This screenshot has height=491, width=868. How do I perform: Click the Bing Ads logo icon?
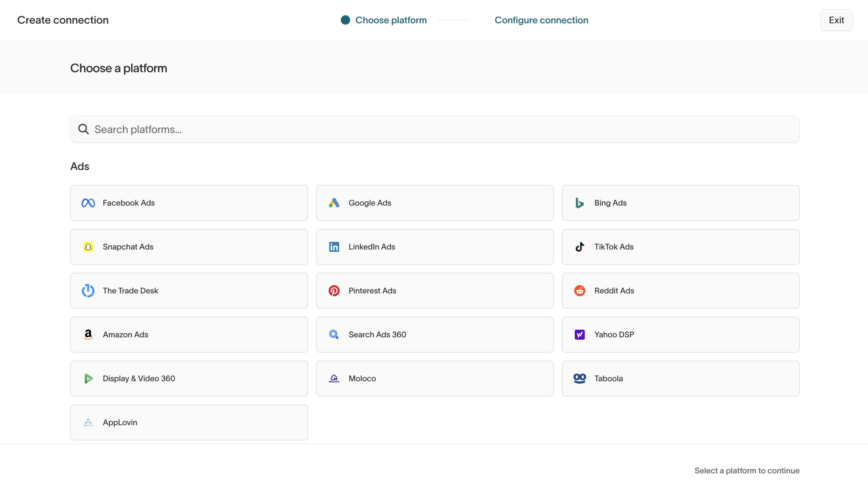[579, 203]
